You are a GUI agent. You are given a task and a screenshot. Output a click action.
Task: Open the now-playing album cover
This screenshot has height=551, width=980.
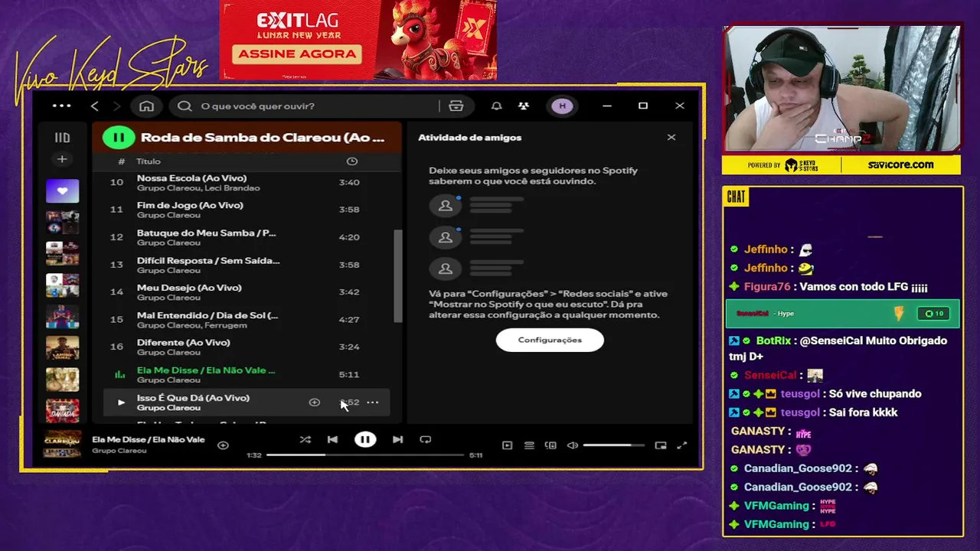[x=62, y=445]
